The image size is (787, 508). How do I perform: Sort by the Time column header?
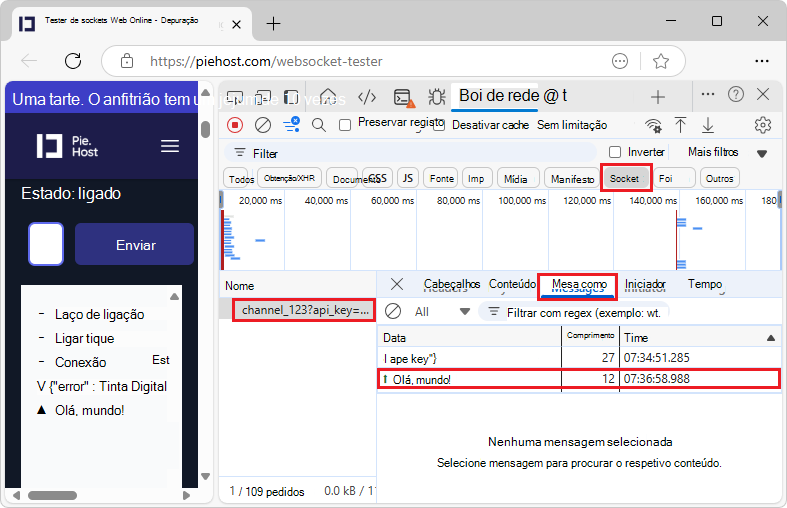tap(700, 337)
